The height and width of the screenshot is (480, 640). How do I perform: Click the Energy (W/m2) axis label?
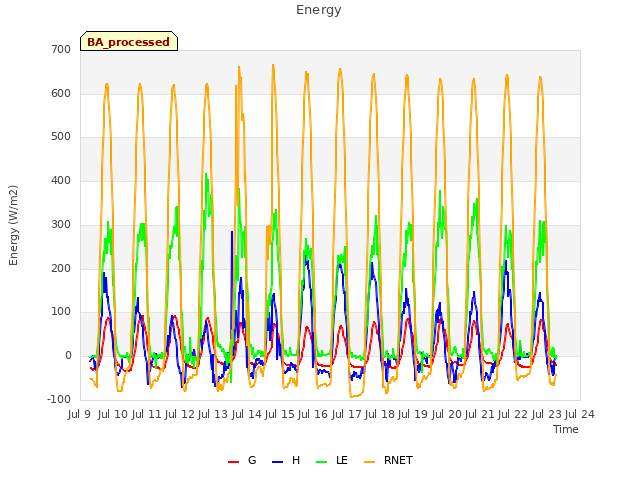tap(13, 225)
